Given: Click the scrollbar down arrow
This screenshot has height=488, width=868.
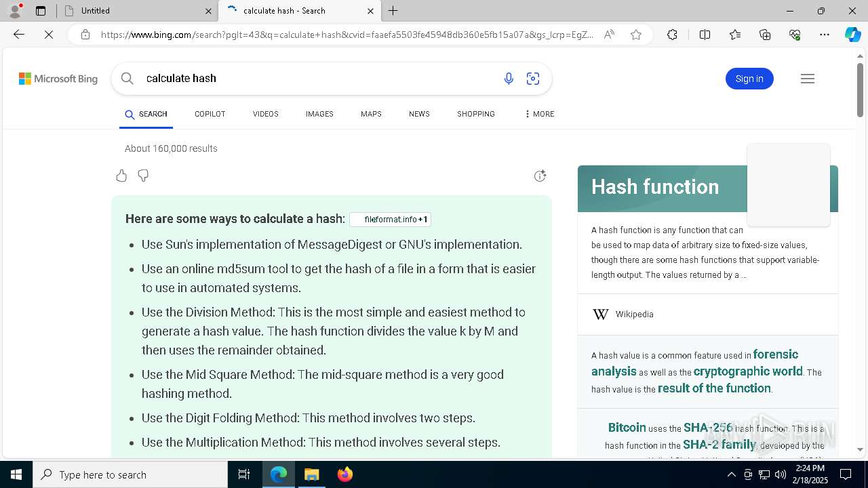Looking at the screenshot, I should click(860, 449).
